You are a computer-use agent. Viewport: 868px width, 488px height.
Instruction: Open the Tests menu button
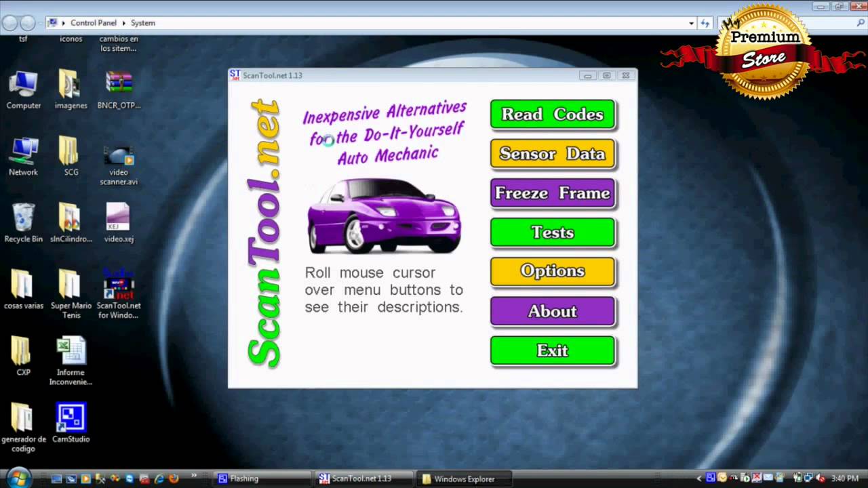coord(553,232)
